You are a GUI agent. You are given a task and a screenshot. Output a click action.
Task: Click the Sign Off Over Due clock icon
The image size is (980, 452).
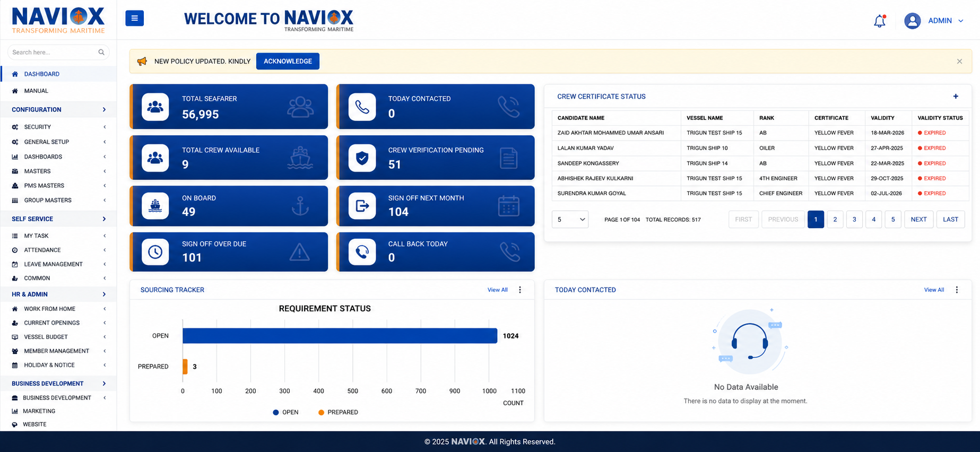[155, 252]
